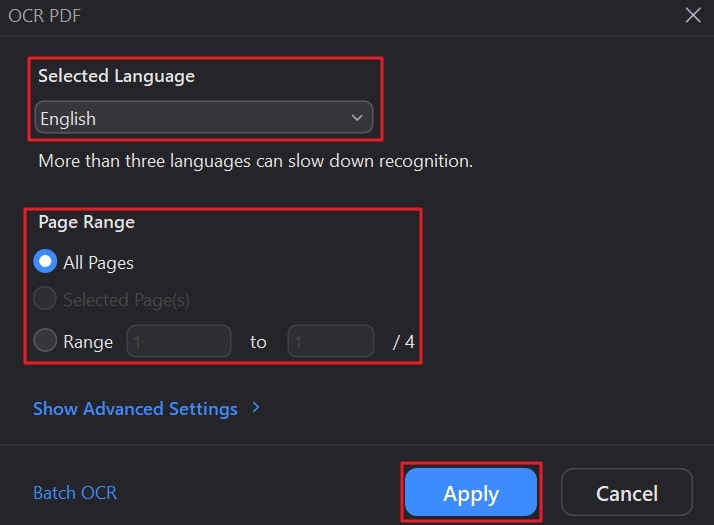Choose the Selected Page(s) radio option
Screen dimensions: 714x525
click(x=45, y=299)
